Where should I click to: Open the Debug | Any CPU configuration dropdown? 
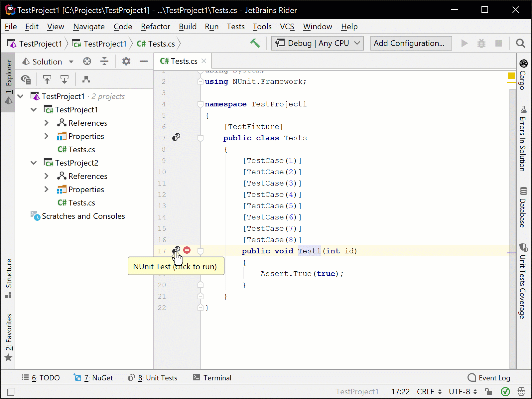click(x=317, y=43)
